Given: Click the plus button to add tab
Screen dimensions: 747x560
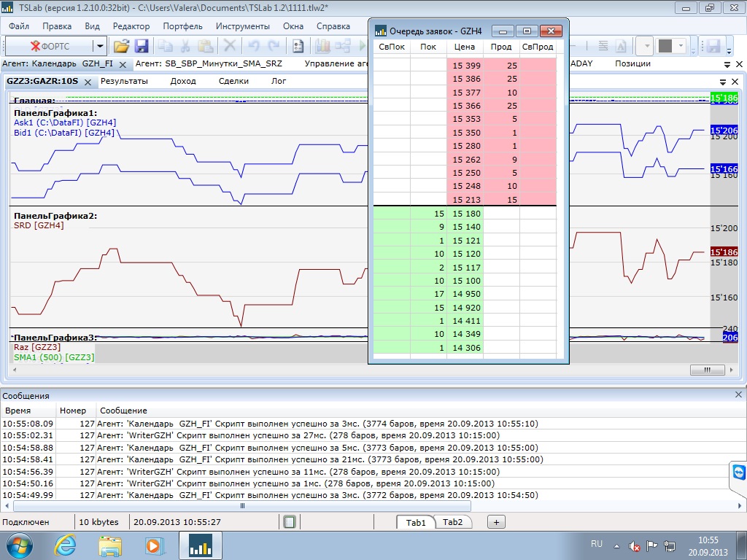Looking at the screenshot, I should click(496, 522).
